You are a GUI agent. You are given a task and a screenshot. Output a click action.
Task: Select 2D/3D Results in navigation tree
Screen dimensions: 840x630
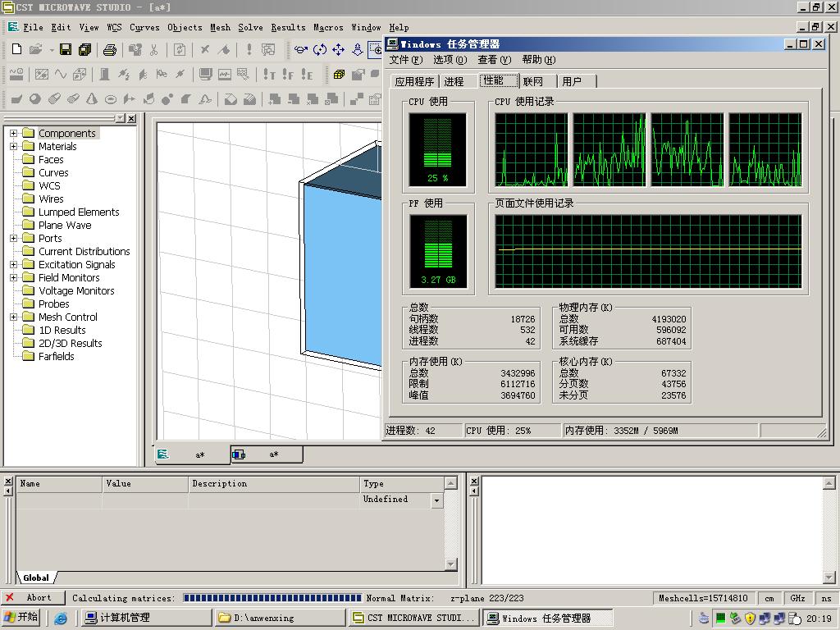[x=71, y=344]
